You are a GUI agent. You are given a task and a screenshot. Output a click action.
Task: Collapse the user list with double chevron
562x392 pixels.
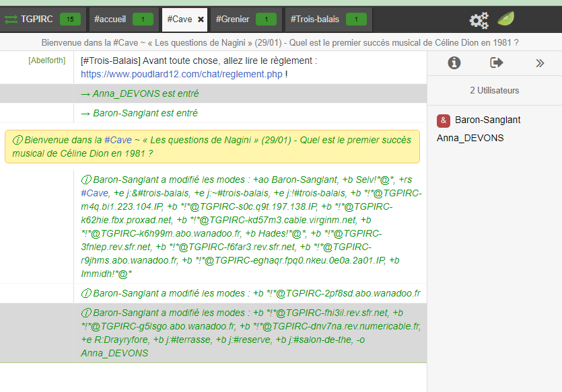(540, 63)
